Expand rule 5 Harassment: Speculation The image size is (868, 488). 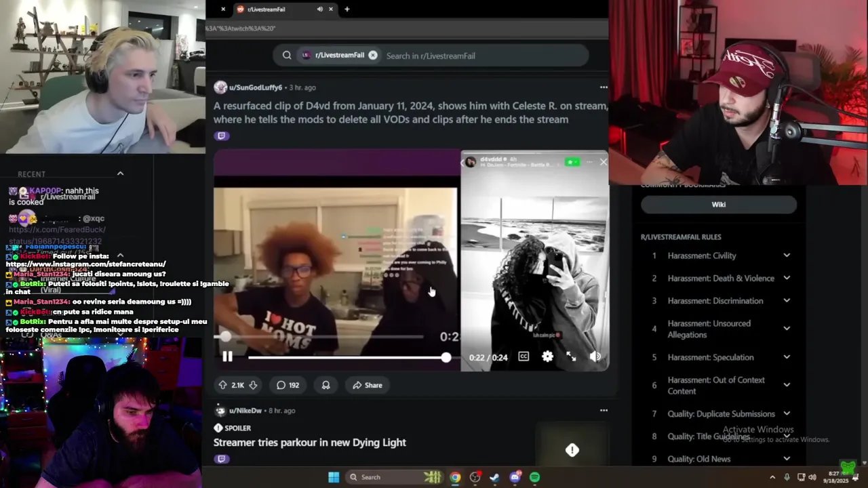click(x=787, y=357)
